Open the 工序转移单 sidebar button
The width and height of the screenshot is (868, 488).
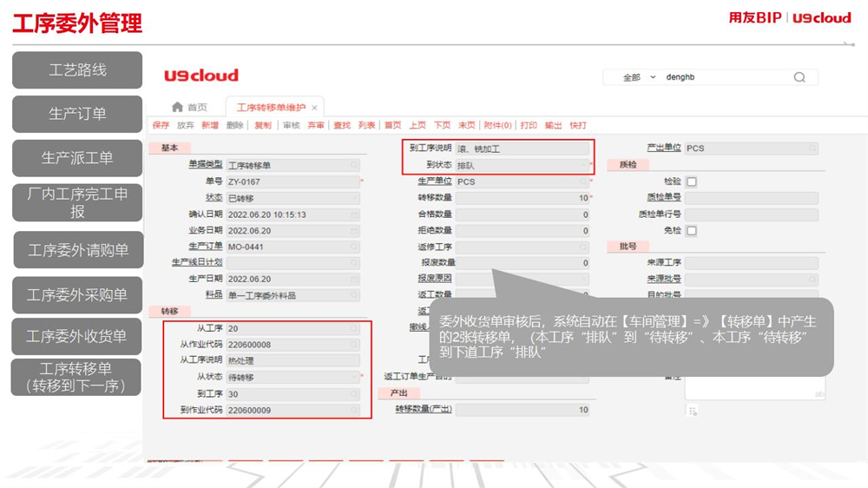(x=76, y=377)
